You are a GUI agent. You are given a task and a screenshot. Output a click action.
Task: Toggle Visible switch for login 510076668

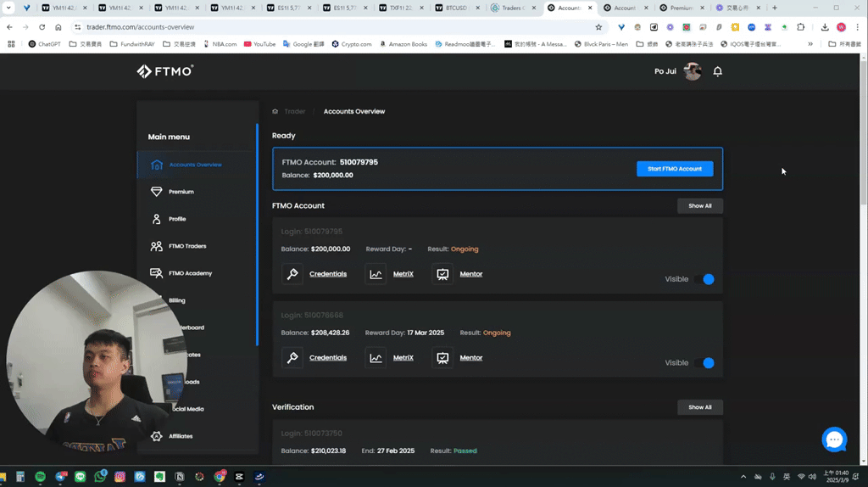[x=704, y=363]
